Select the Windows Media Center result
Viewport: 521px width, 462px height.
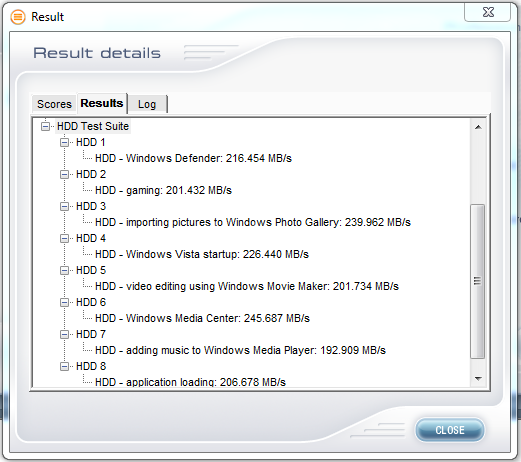(x=202, y=318)
